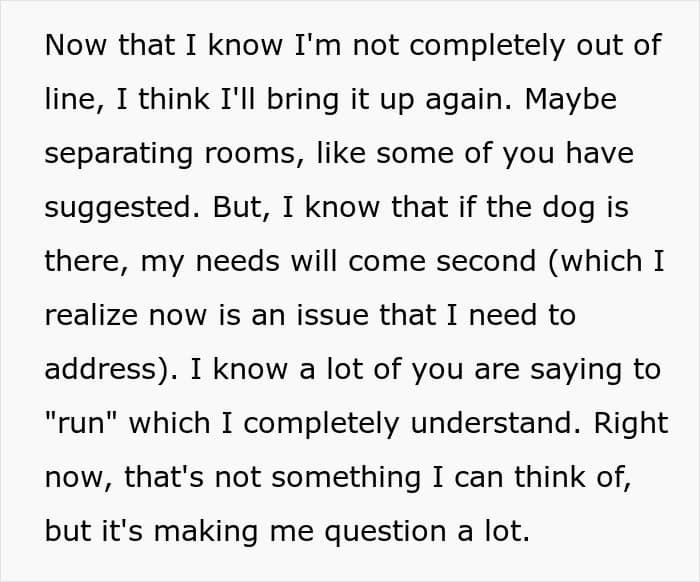Click the word "something" in the text

coord(346,479)
